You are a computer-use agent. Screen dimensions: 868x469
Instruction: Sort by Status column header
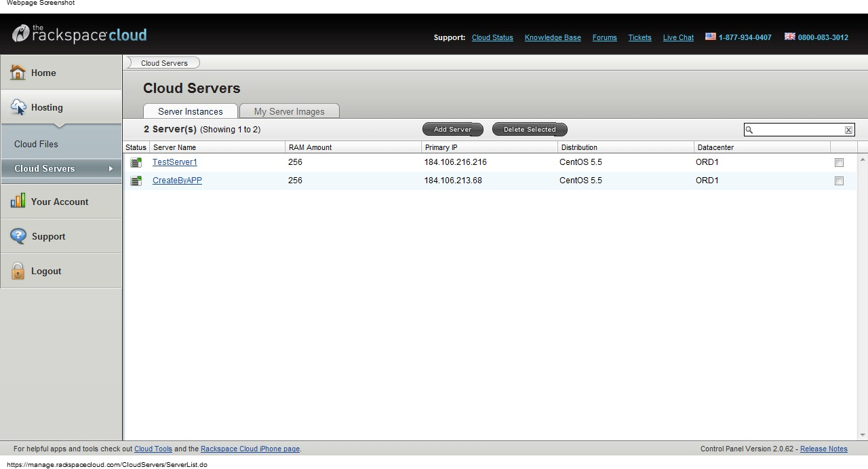pyautogui.click(x=136, y=147)
